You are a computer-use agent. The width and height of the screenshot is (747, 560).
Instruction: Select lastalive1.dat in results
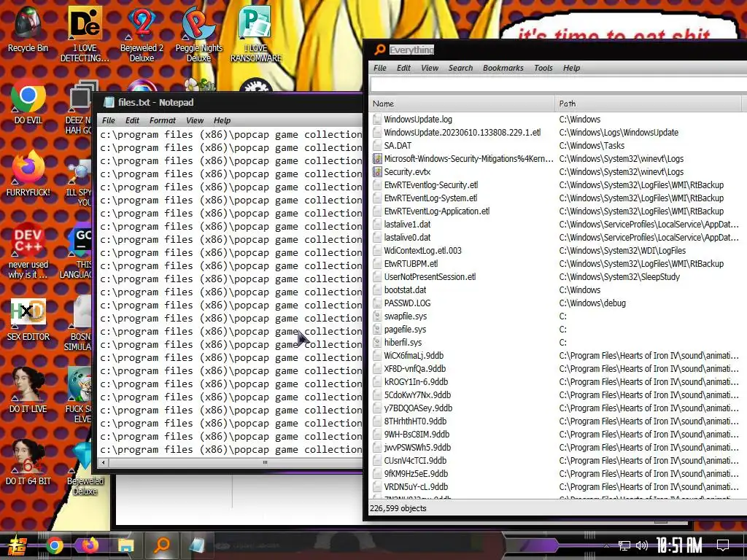coord(407,225)
